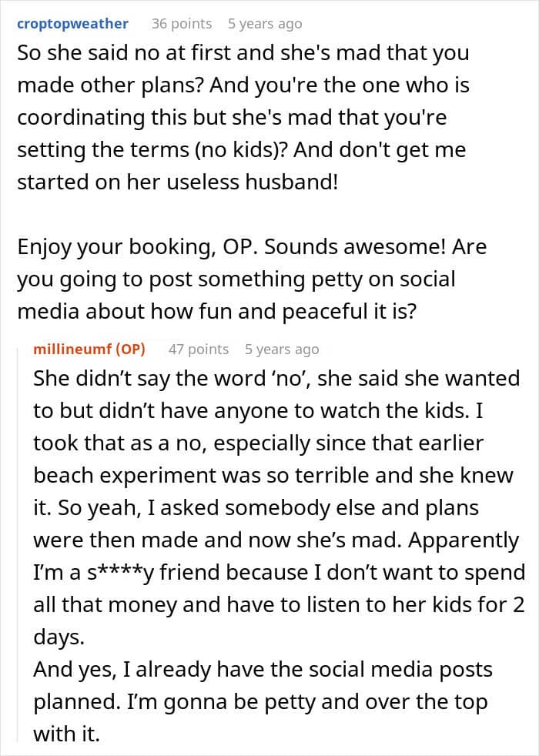
Task: Click the line starting "And yes, I already"
Action: coord(251,670)
